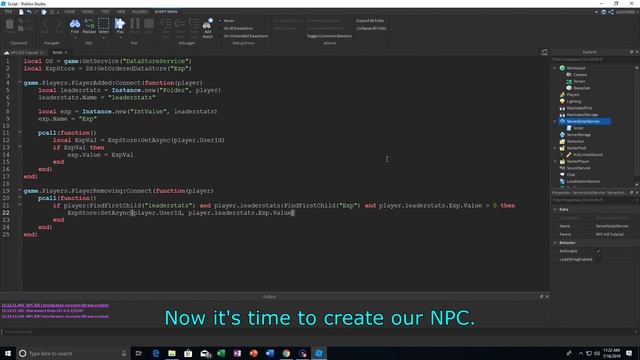Collapse the StarterPack node
The image size is (640, 360).
pyautogui.click(x=555, y=148)
